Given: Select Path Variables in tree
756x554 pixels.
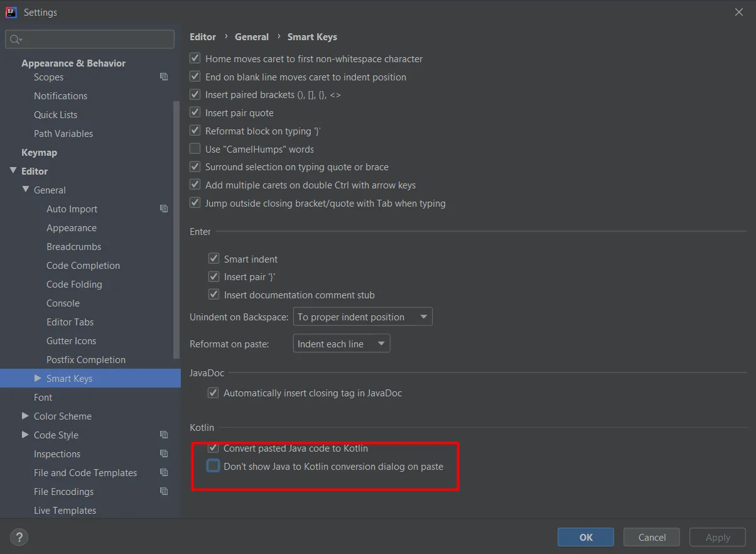Looking at the screenshot, I should 63,134.
